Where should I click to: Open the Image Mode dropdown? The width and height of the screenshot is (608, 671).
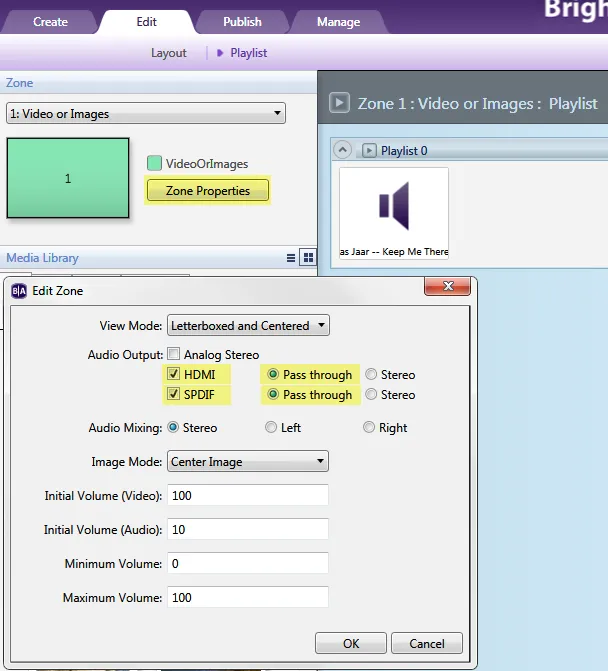click(248, 461)
